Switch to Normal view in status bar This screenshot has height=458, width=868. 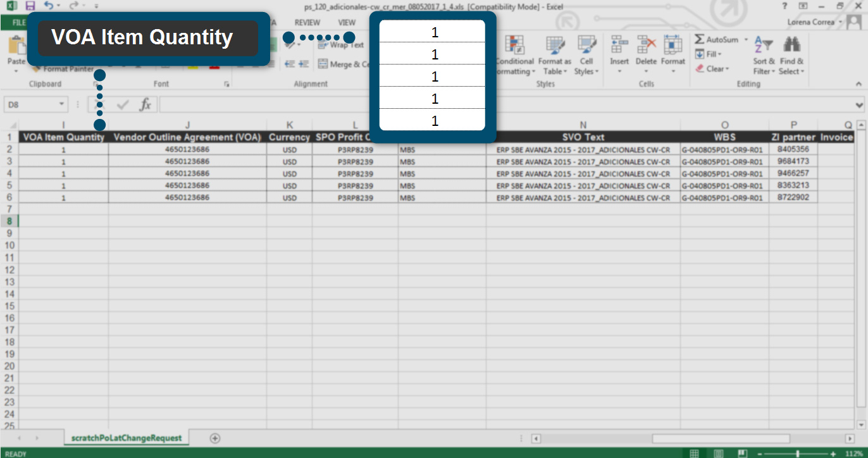[694, 453]
